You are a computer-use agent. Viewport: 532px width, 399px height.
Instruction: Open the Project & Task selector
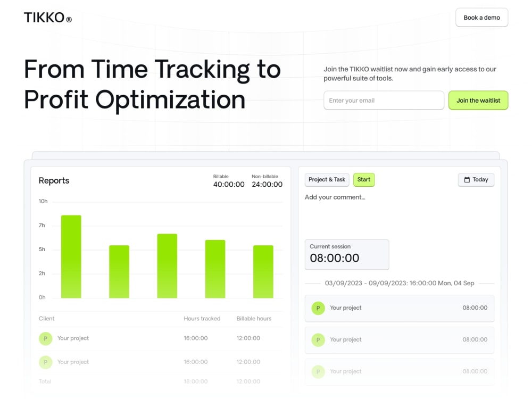click(327, 179)
